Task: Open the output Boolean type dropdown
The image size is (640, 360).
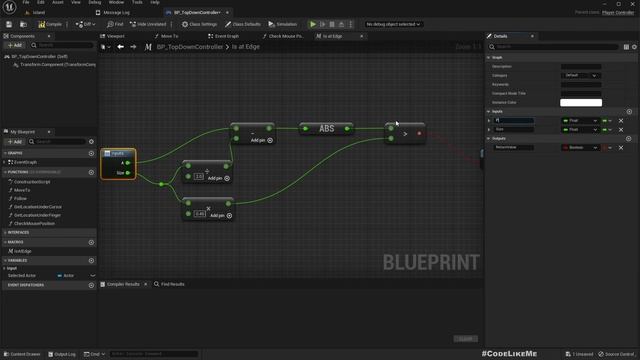Action: [x=580, y=148]
